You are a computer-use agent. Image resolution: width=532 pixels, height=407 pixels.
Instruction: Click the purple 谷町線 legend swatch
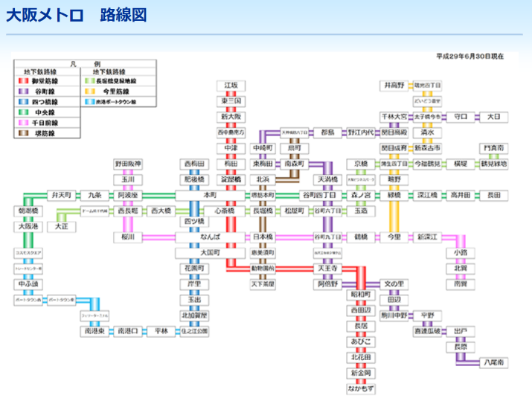tap(23, 92)
